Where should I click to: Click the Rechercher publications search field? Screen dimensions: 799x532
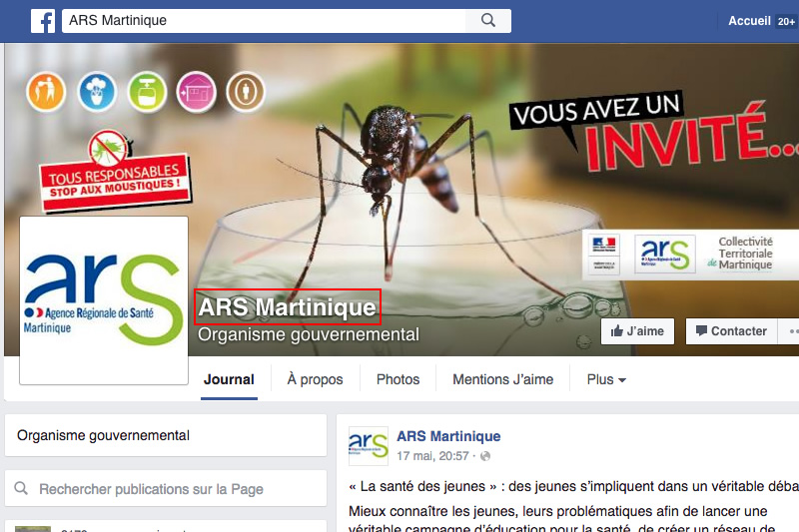(x=166, y=489)
